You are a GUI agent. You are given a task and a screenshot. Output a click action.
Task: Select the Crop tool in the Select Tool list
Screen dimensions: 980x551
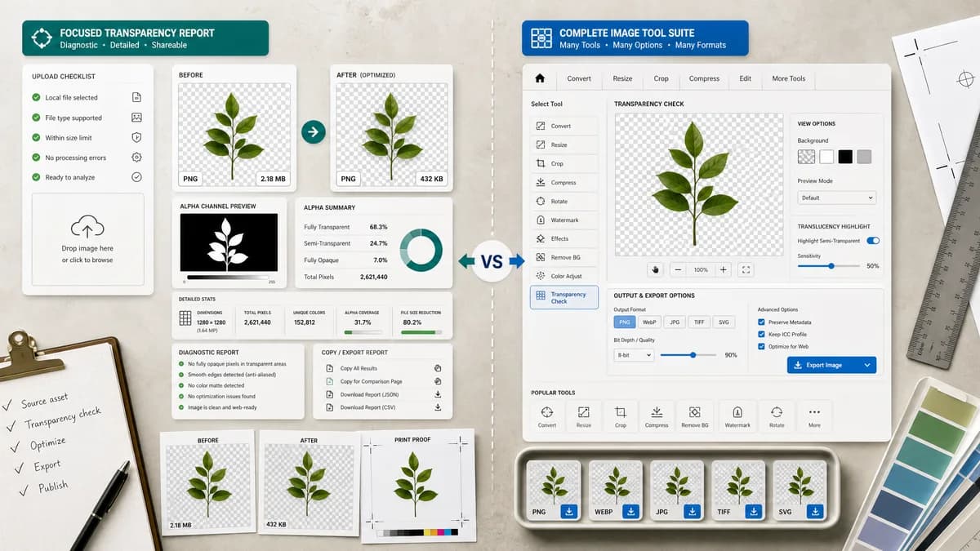click(x=563, y=163)
